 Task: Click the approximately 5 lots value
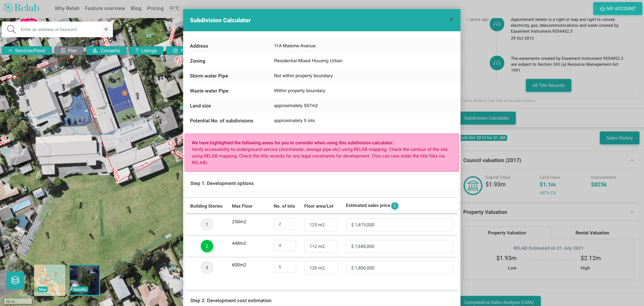[x=294, y=121]
